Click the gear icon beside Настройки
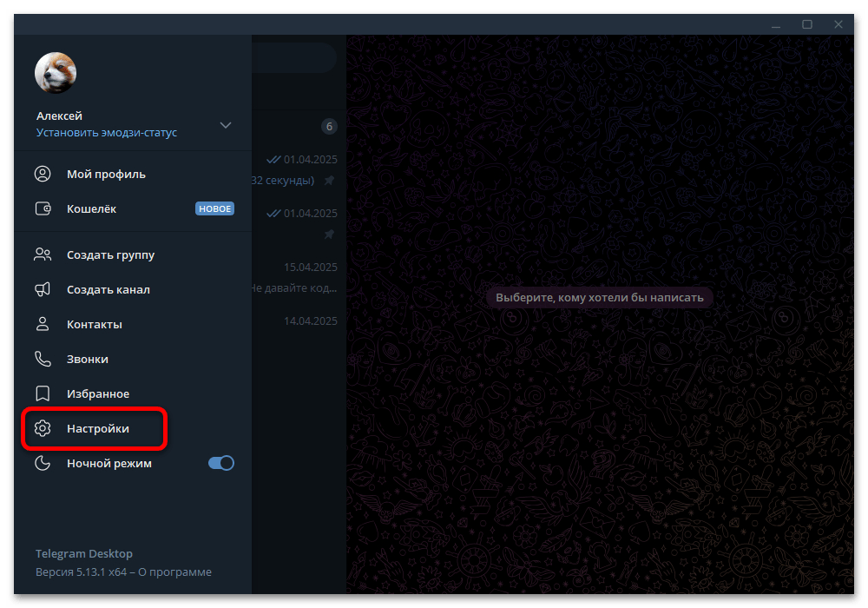This screenshot has height=608, width=868. click(x=43, y=428)
